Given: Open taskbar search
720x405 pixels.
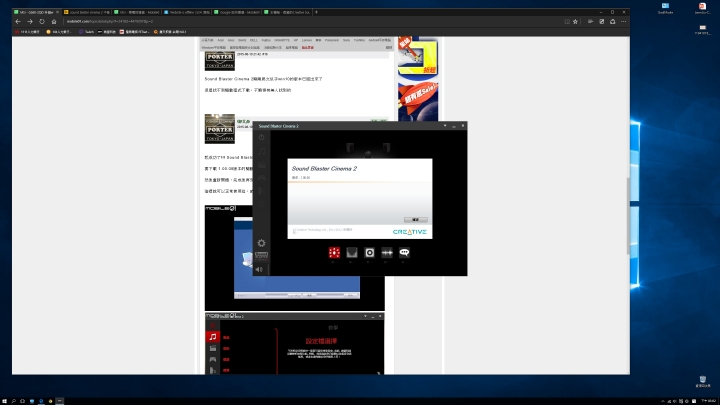Looking at the screenshot, I should click(x=13, y=401).
